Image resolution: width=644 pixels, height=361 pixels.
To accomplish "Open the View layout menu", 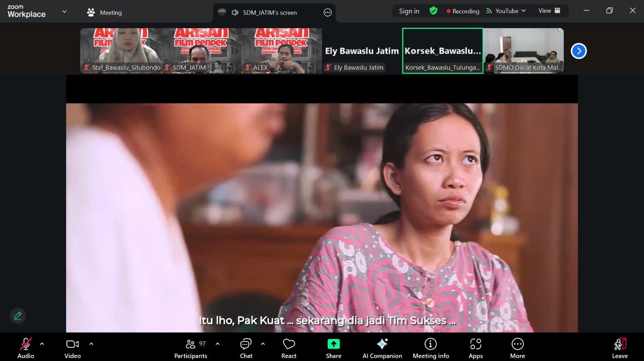I will coord(549,11).
